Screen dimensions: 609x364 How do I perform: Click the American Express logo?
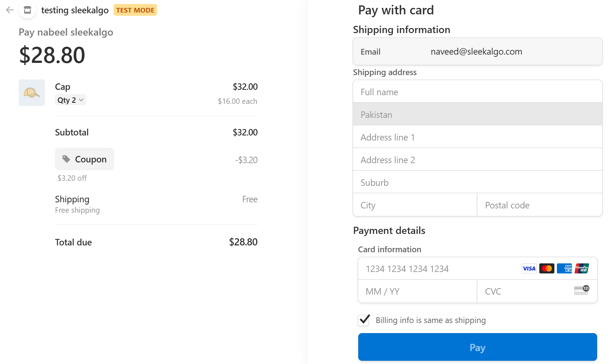coord(564,268)
